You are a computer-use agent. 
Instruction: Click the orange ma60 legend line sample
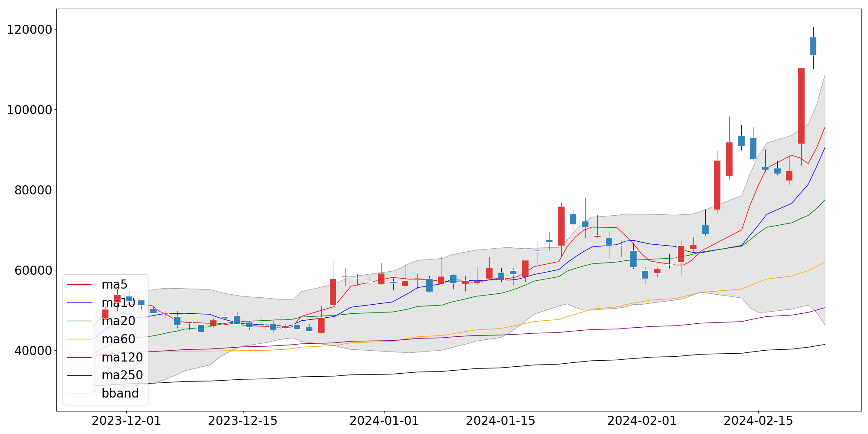[x=80, y=339]
